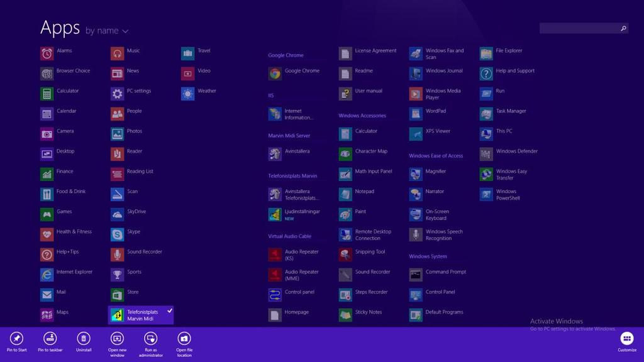Open Remote Desktop Connection icon
Screen dimensions: 644x362
click(x=345, y=234)
